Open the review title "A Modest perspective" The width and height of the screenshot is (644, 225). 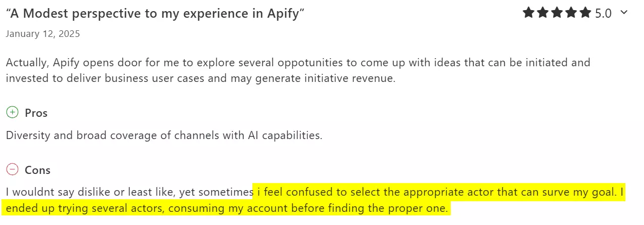click(155, 14)
